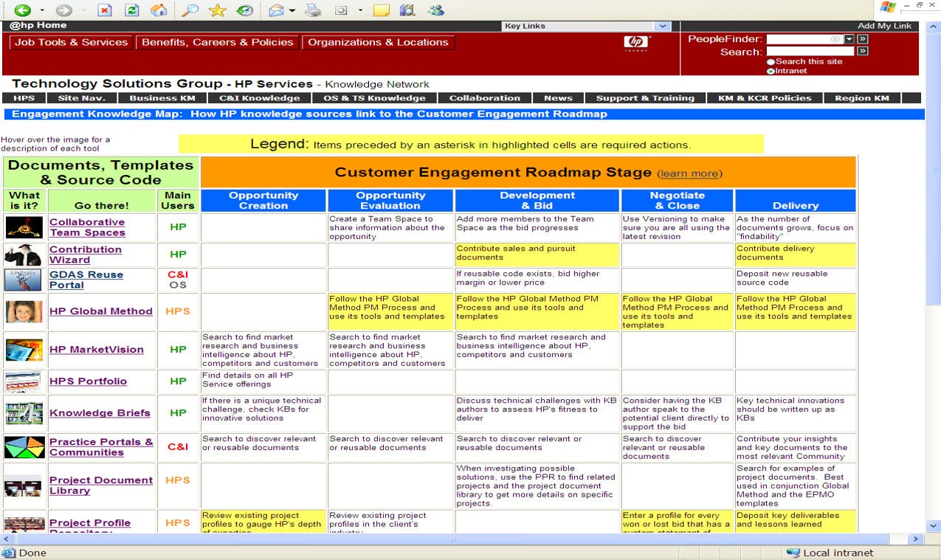
Task: Click the Search go arrow button
Action: coord(862,51)
